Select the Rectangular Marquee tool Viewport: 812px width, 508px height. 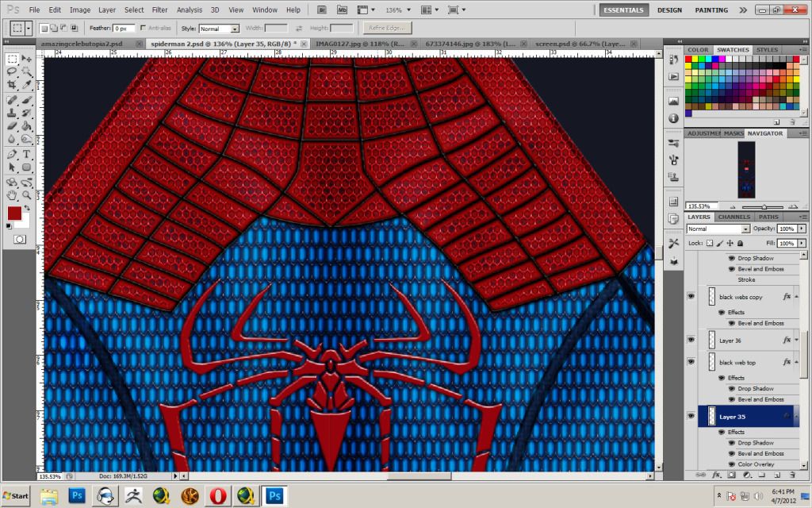pyautogui.click(x=12, y=59)
